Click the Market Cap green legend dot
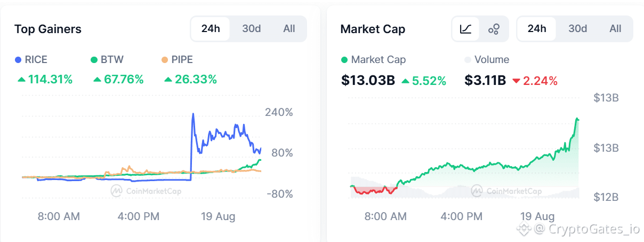This screenshot has width=644, height=242. 344,60
